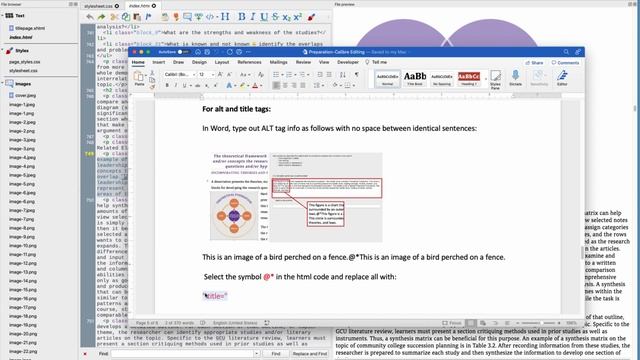Click Home icon in Word title bar
Image resolution: width=640 pixels, height=360 pixels.
coord(198,52)
